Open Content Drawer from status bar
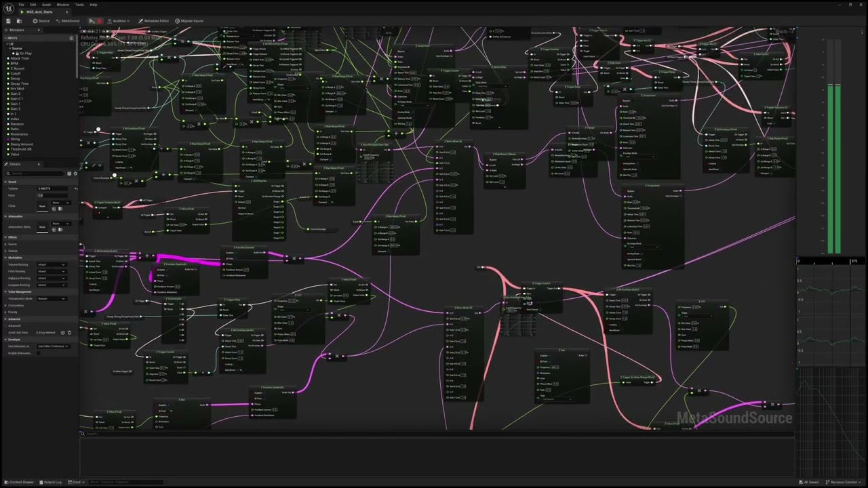868x488 pixels. pyautogui.click(x=18, y=482)
